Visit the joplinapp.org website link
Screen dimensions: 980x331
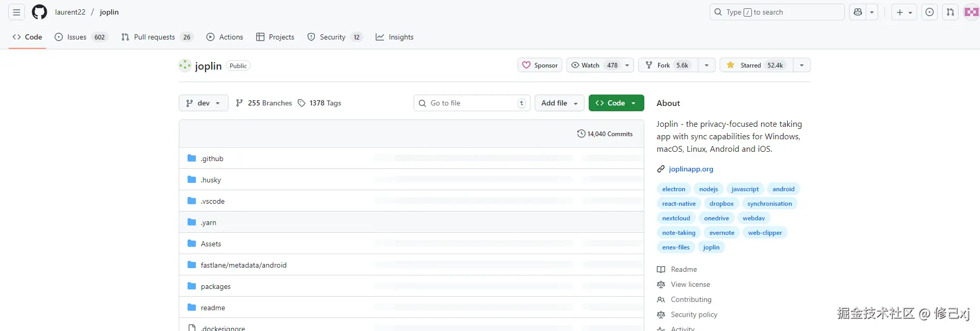(x=691, y=169)
